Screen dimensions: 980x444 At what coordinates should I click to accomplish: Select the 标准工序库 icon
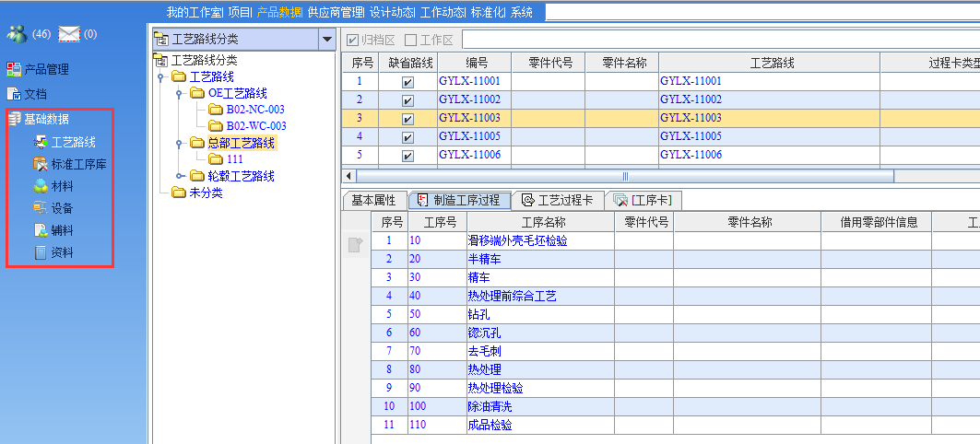[41, 165]
